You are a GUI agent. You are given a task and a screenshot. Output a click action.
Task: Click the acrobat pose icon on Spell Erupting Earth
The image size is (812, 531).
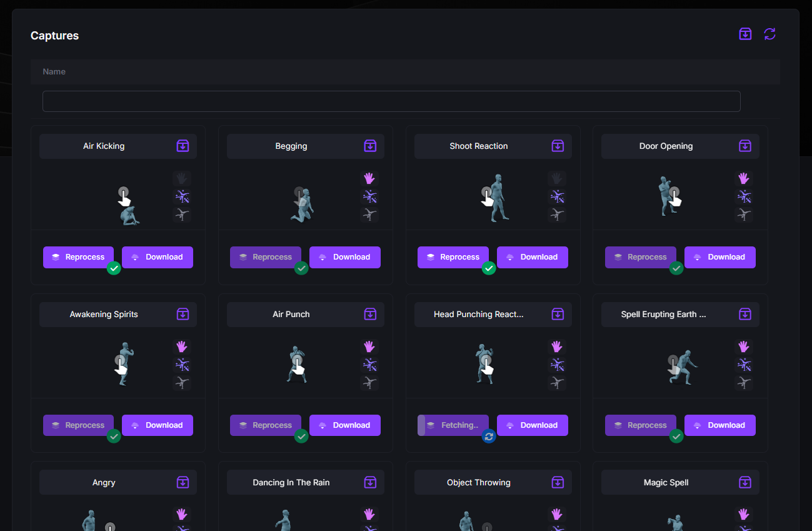point(744,383)
